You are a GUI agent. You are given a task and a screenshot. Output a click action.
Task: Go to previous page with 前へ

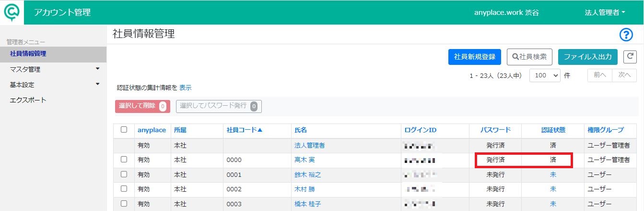pyautogui.click(x=600, y=75)
